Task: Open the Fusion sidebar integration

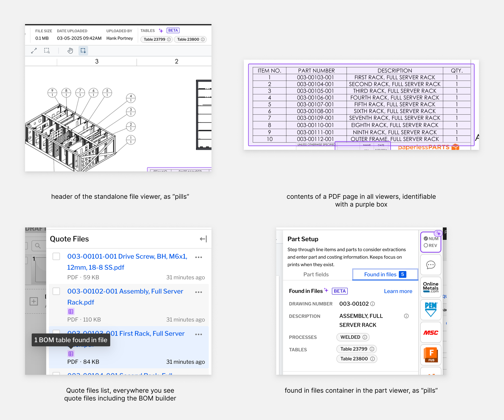Action: [x=431, y=355]
